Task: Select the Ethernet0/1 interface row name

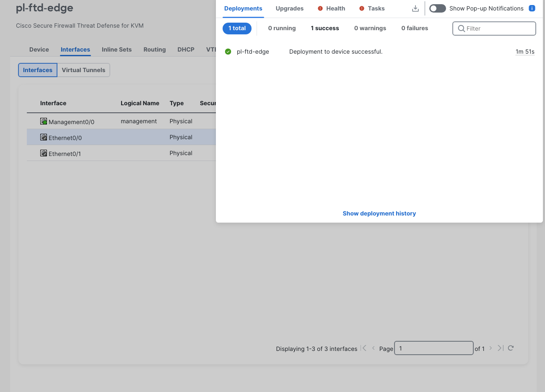Action: (x=65, y=154)
